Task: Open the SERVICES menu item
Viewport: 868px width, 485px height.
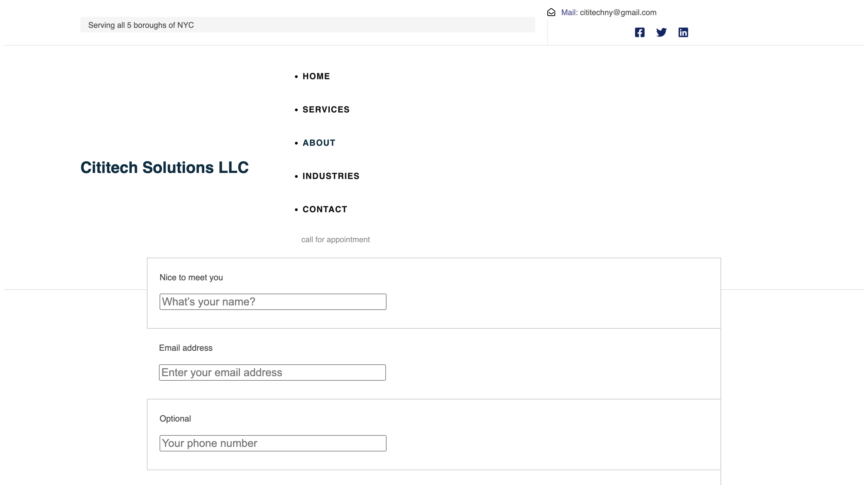Action: click(x=326, y=109)
